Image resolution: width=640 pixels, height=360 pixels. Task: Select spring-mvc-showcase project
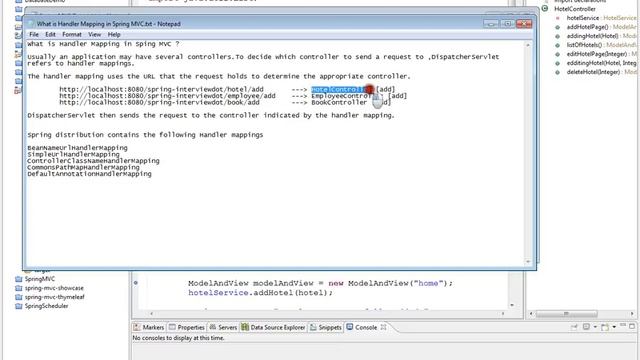click(x=54, y=288)
